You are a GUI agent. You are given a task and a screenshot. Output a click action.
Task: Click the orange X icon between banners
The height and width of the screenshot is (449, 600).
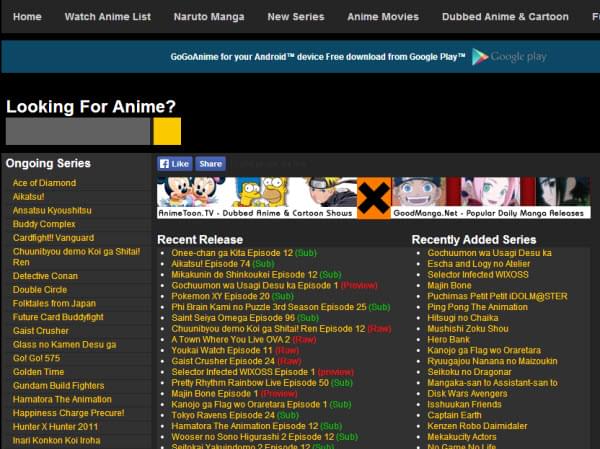(x=374, y=197)
